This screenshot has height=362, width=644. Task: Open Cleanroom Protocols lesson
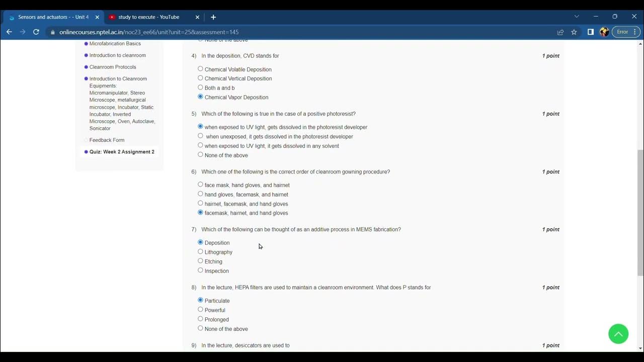(x=113, y=67)
